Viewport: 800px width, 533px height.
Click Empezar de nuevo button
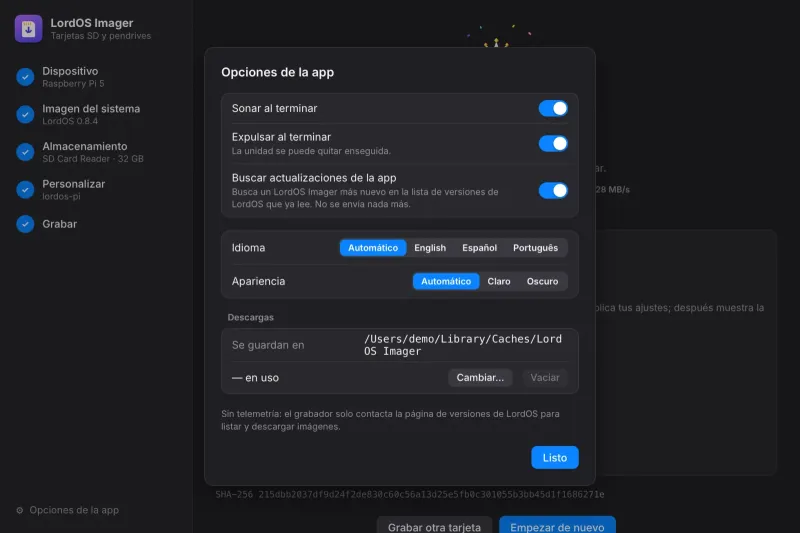[x=557, y=527]
